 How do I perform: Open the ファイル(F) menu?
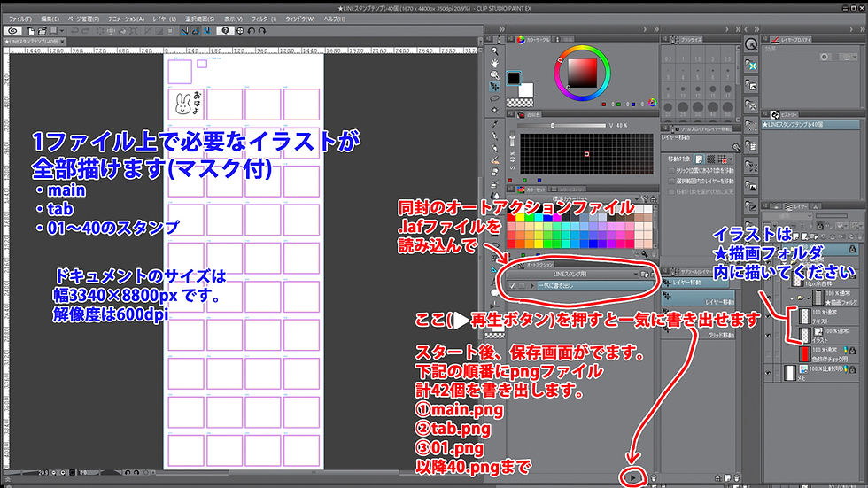19,19
